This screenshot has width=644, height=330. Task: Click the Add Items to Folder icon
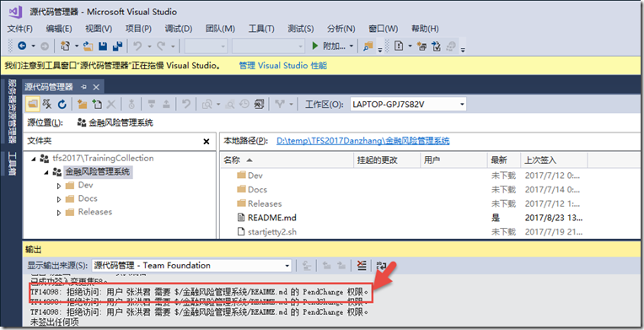[97, 105]
